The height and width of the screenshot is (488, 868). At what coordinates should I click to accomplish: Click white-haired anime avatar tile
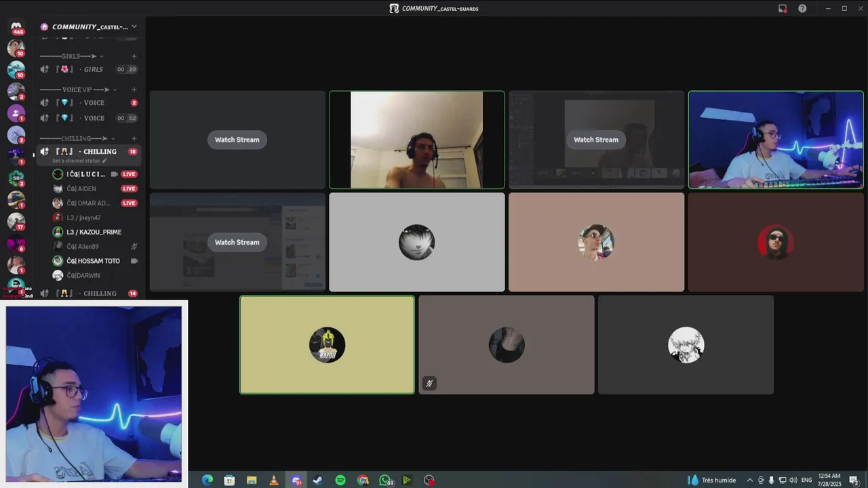[686, 344]
